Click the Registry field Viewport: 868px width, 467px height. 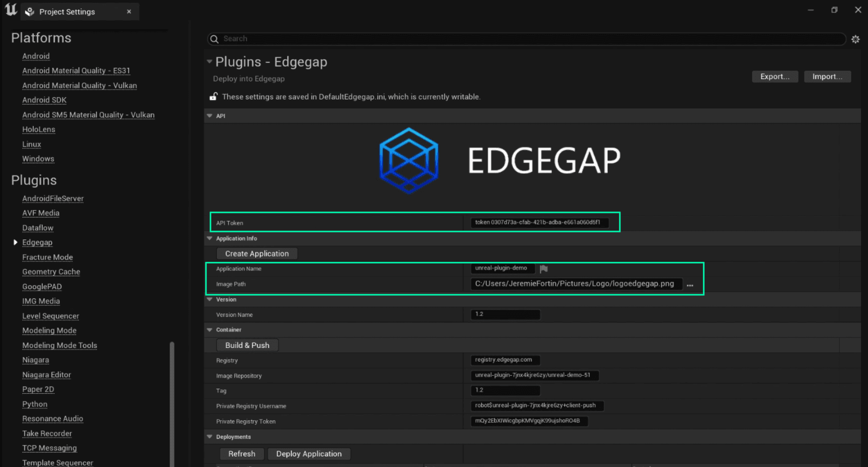(505, 360)
